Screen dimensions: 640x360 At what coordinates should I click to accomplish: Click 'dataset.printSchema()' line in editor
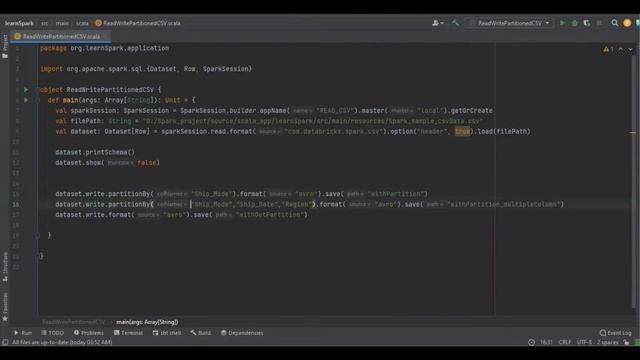95,152
